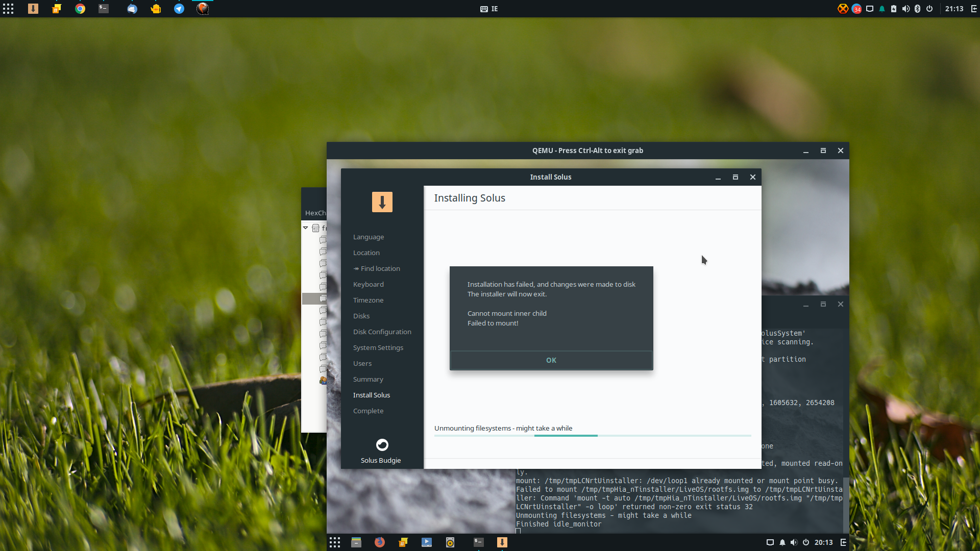This screenshot has height=551, width=980.
Task: Open the host Budgie applications menu grid
Action: tap(8, 9)
